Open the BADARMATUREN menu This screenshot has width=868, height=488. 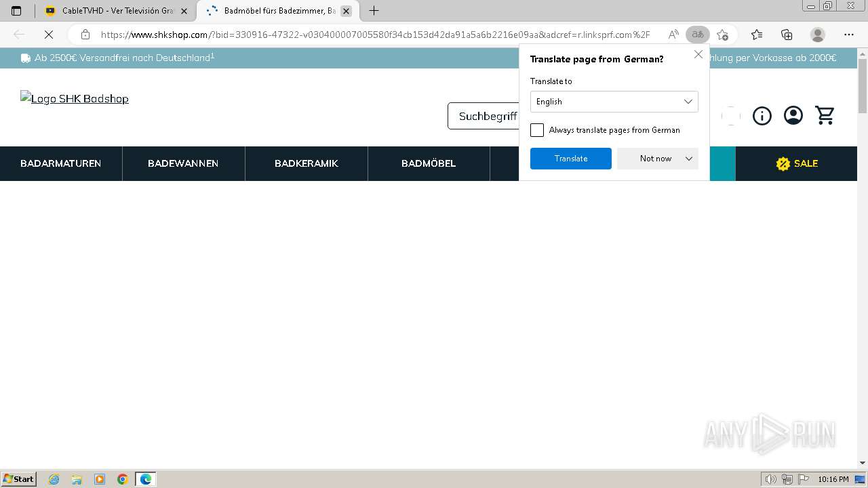(61, 163)
